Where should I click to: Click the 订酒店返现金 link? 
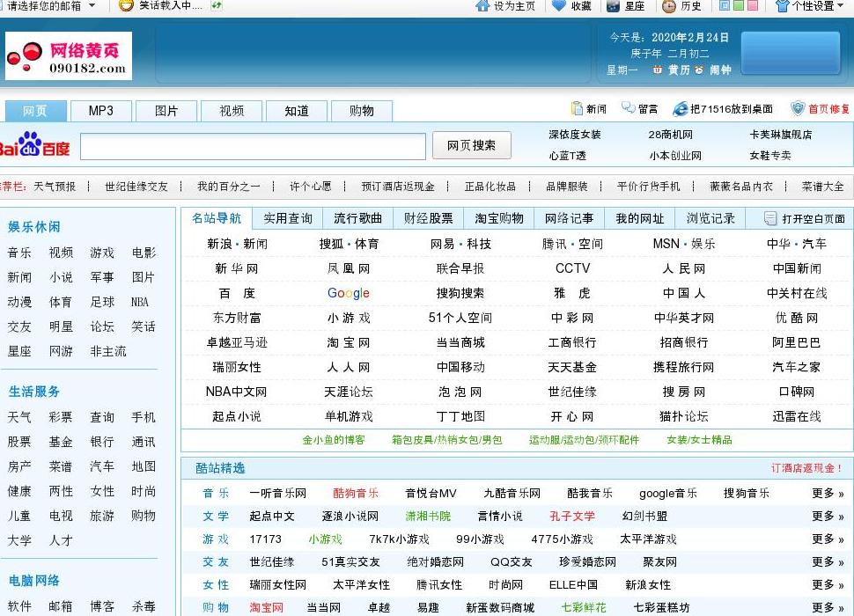[x=806, y=468]
